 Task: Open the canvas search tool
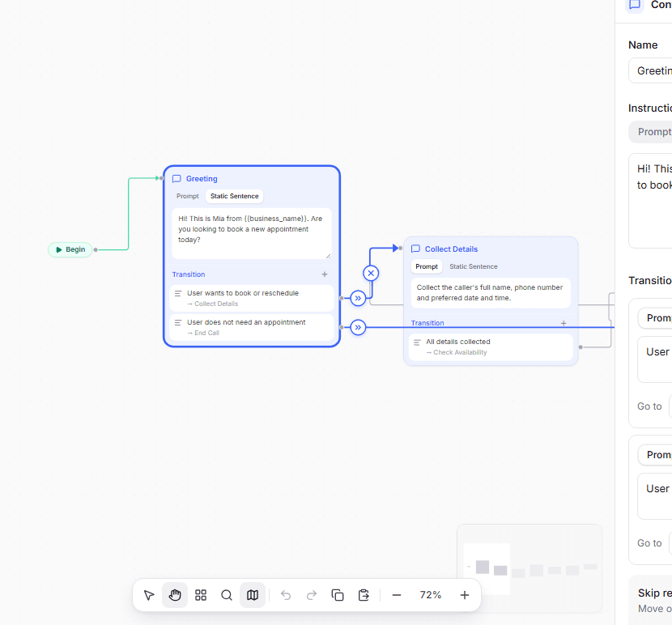226,595
